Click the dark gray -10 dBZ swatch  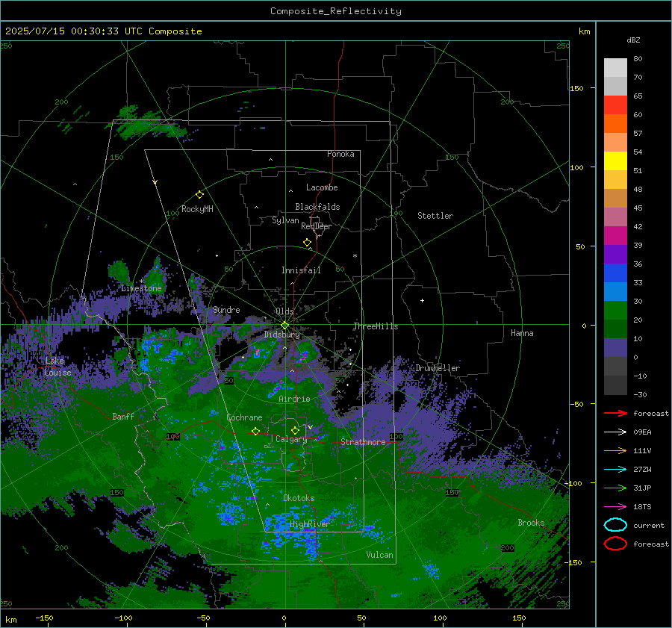[615, 385]
